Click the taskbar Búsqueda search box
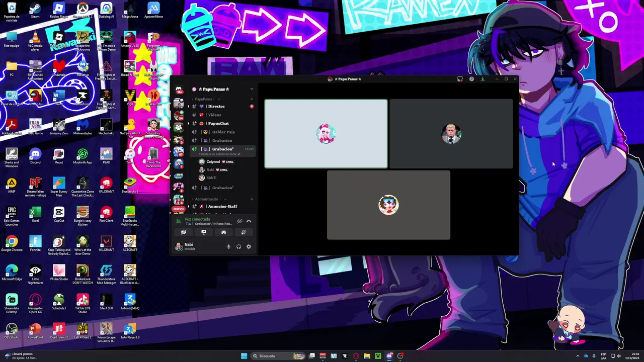The width and height of the screenshot is (644, 362). click(278, 356)
